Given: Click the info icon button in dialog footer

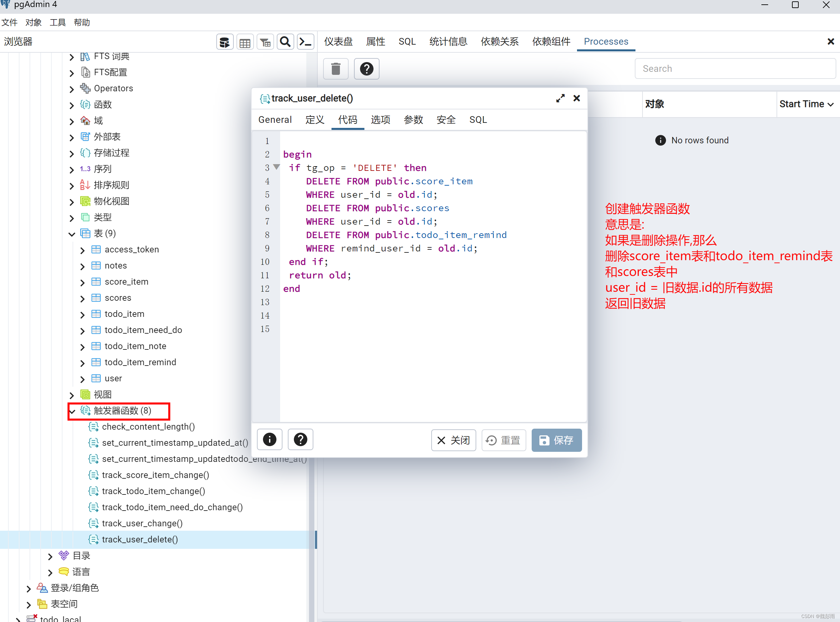Looking at the screenshot, I should point(270,439).
